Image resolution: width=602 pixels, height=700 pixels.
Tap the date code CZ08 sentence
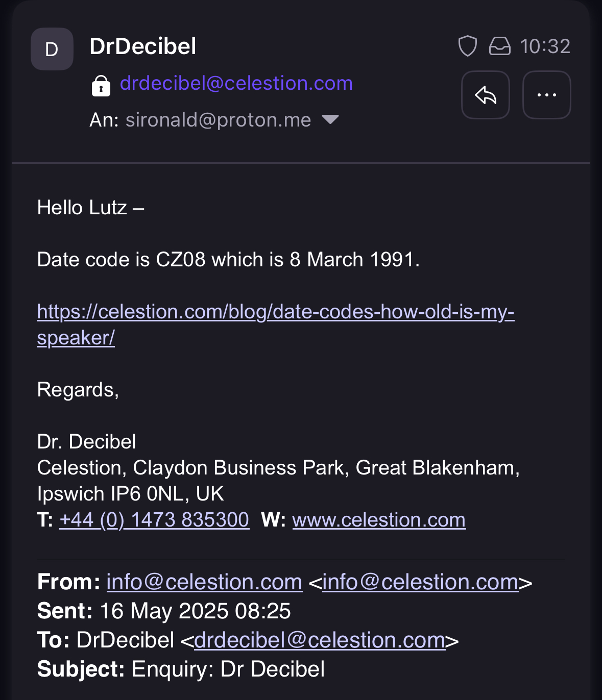point(228,260)
